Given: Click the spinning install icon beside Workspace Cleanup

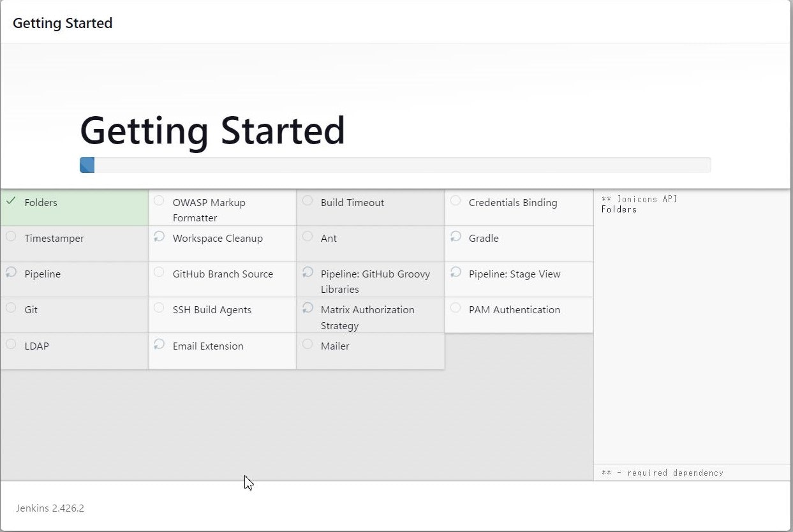Looking at the screenshot, I should click(x=159, y=236).
